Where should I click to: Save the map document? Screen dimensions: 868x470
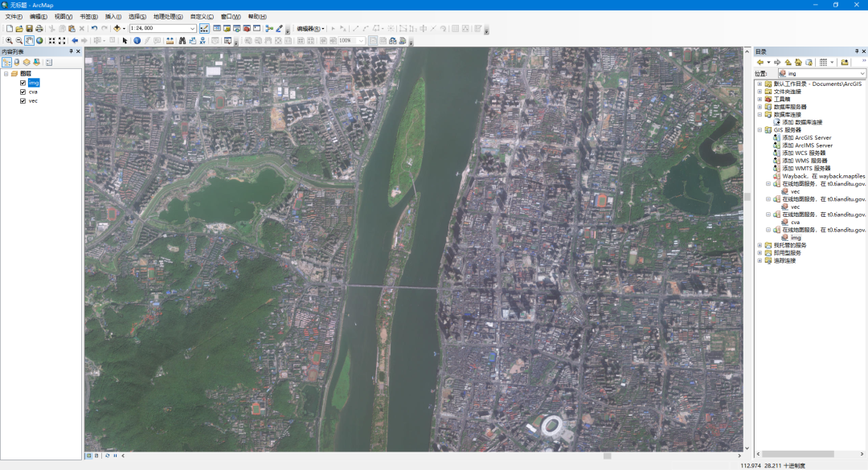pyautogui.click(x=30, y=28)
